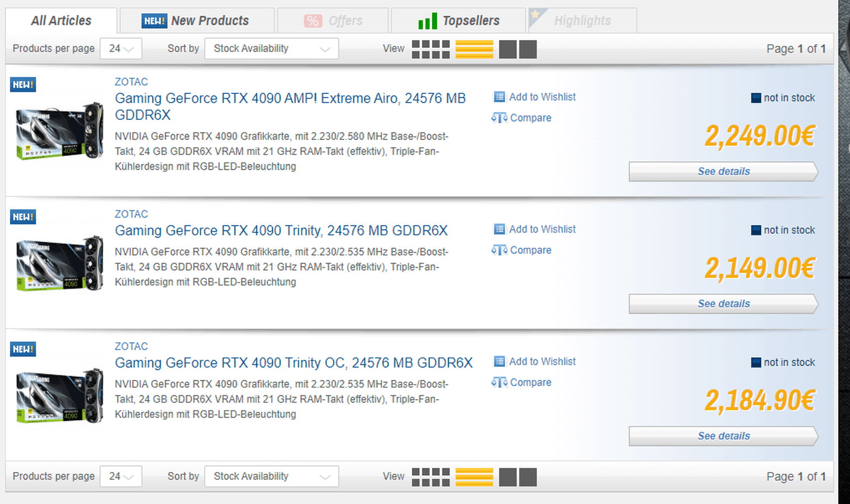The width and height of the screenshot is (850, 504).
Task: Click wishlist icon for AMP! Extreme Airo
Action: coord(499,97)
